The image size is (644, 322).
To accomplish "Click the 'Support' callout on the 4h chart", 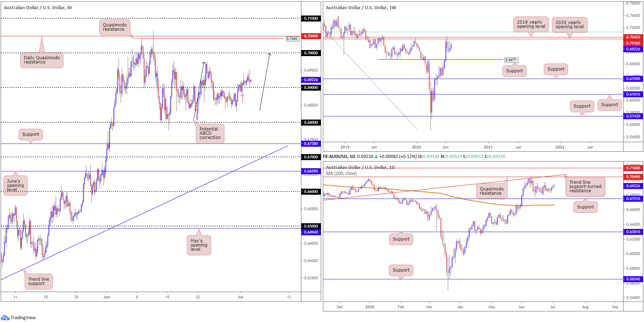I will coord(31,134).
